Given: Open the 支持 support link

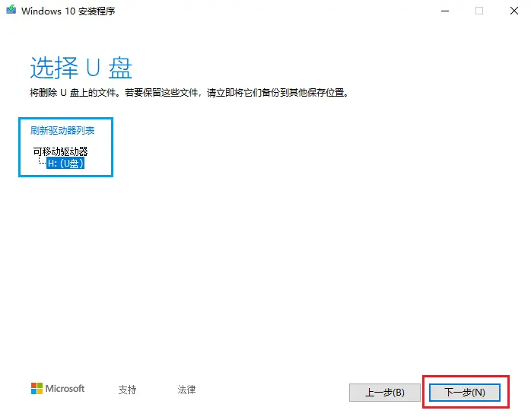Looking at the screenshot, I should [127, 390].
